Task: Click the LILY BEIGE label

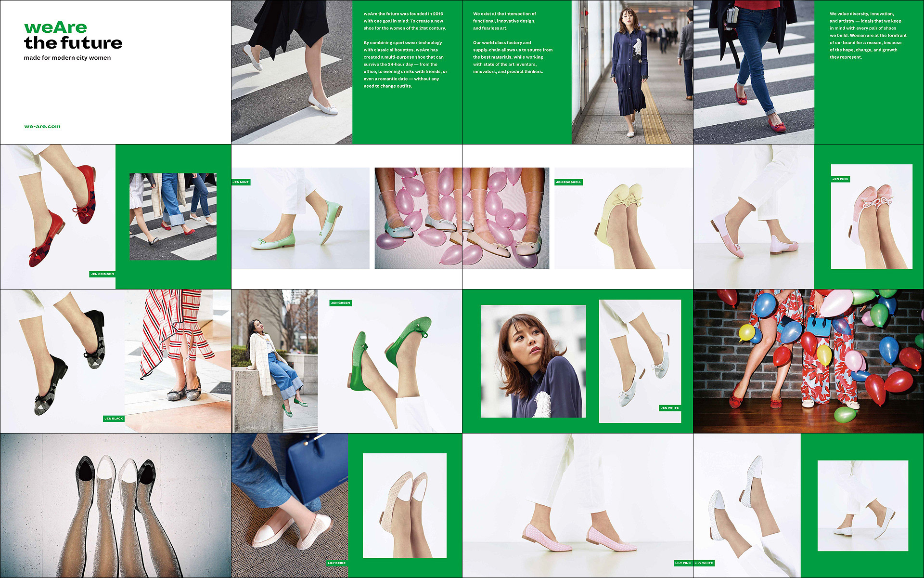Action: [336, 563]
